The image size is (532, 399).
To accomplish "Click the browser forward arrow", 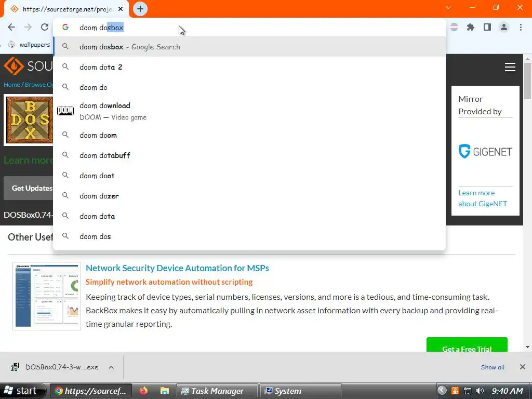I will point(28,27).
